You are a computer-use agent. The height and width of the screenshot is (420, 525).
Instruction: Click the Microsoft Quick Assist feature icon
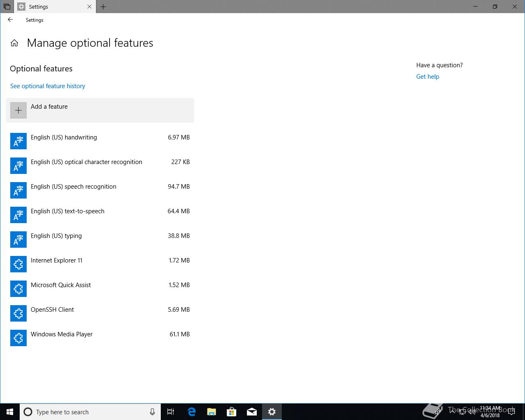click(x=18, y=289)
